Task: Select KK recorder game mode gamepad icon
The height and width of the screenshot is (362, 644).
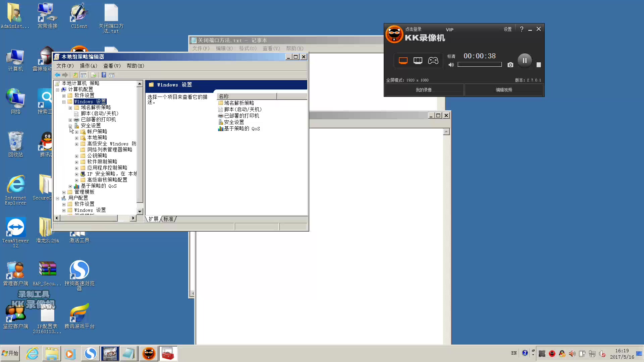Action: click(433, 61)
